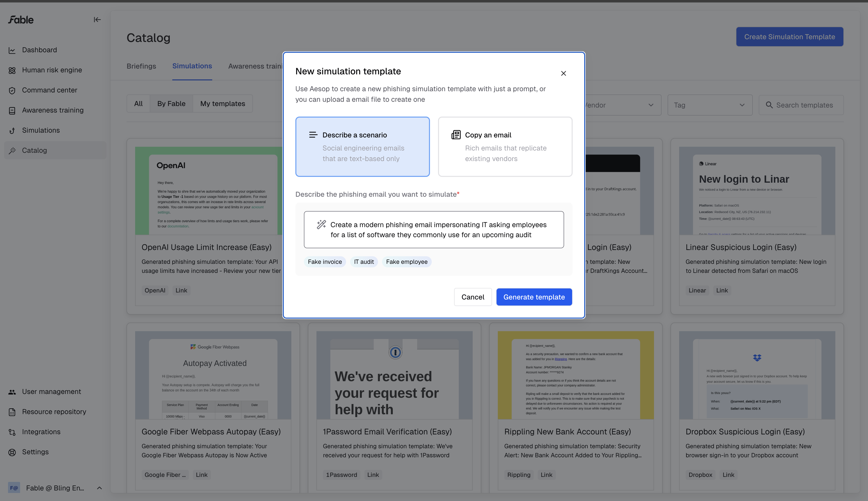The height and width of the screenshot is (501, 868).
Task: Click the Linear logo in the template preview
Action: (708, 164)
